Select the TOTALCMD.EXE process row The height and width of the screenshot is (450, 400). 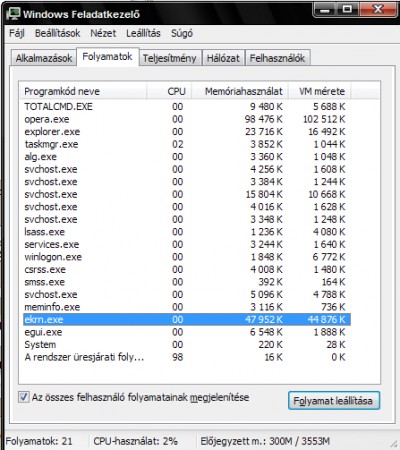pyautogui.click(x=187, y=106)
